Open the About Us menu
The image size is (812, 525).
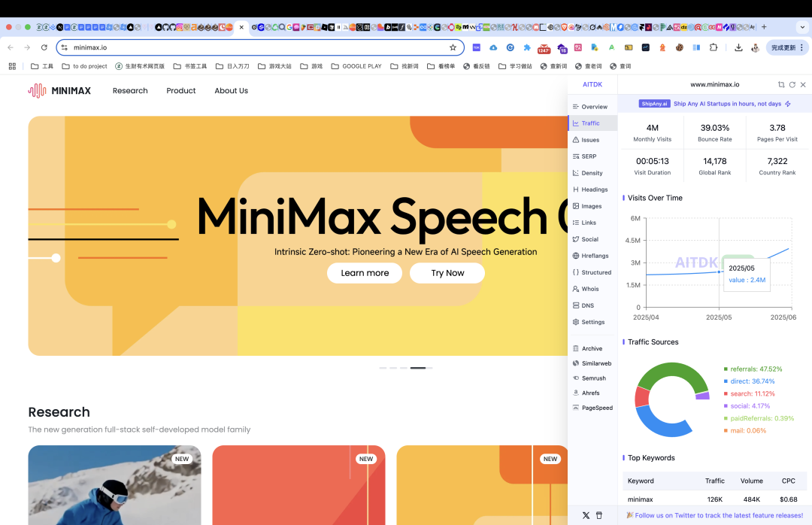231,91
